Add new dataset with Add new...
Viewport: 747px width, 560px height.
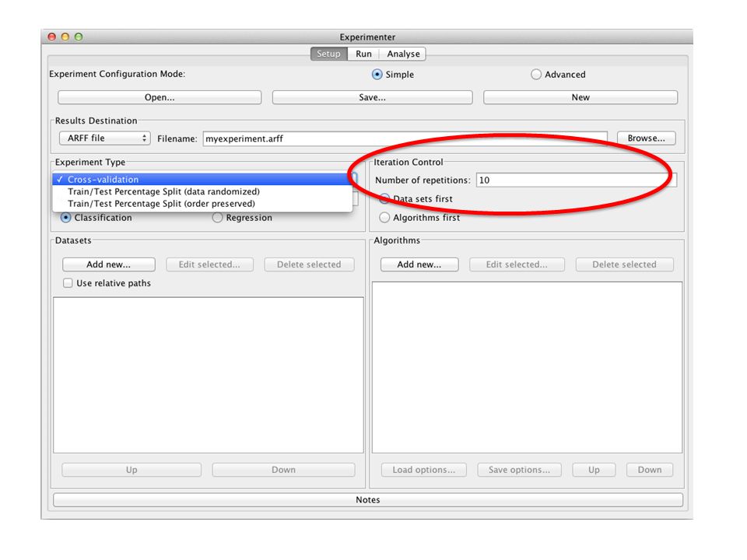(109, 264)
